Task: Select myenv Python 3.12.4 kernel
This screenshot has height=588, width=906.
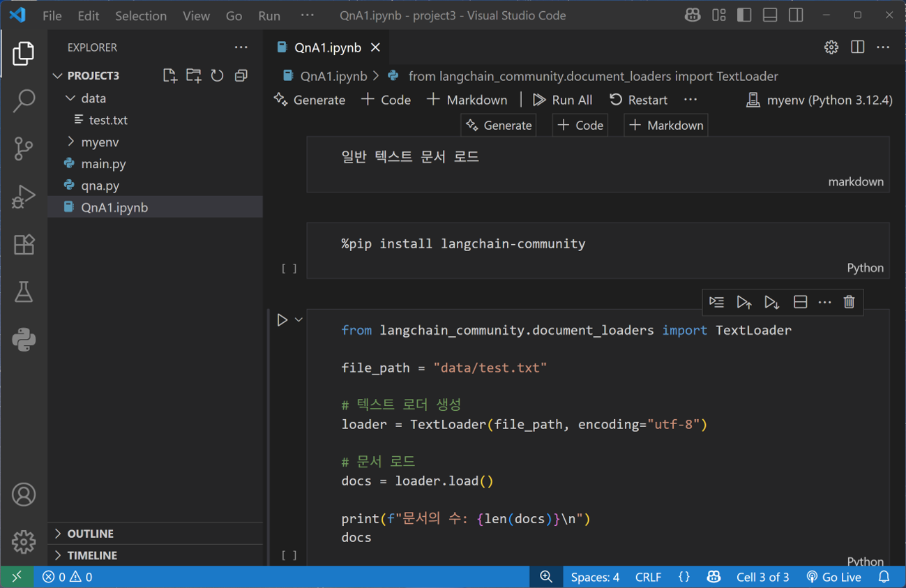Action: [820, 100]
